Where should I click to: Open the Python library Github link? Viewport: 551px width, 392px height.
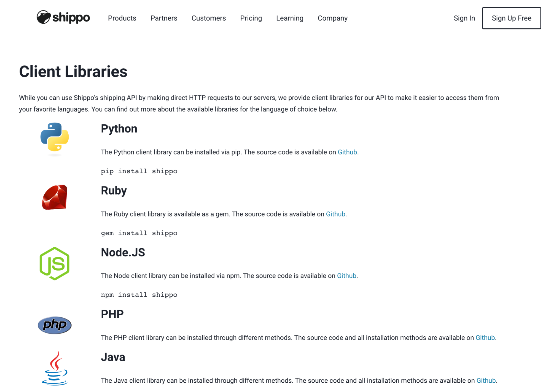point(347,152)
